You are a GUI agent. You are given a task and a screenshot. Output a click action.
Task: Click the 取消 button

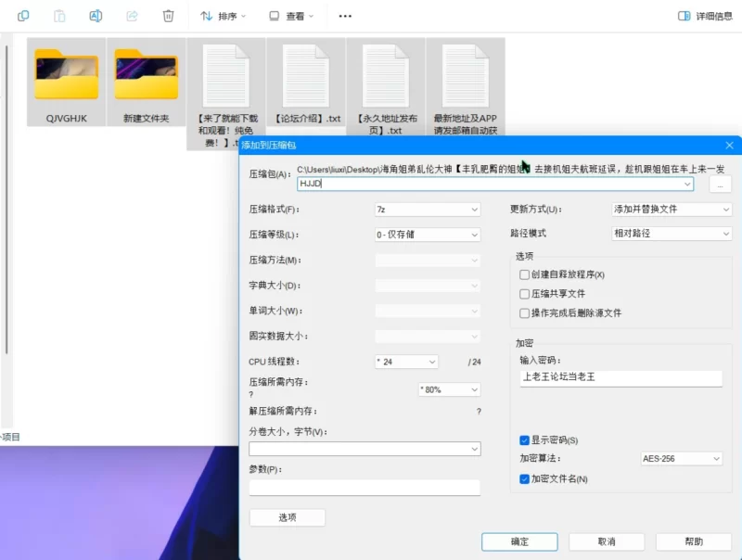(607, 541)
